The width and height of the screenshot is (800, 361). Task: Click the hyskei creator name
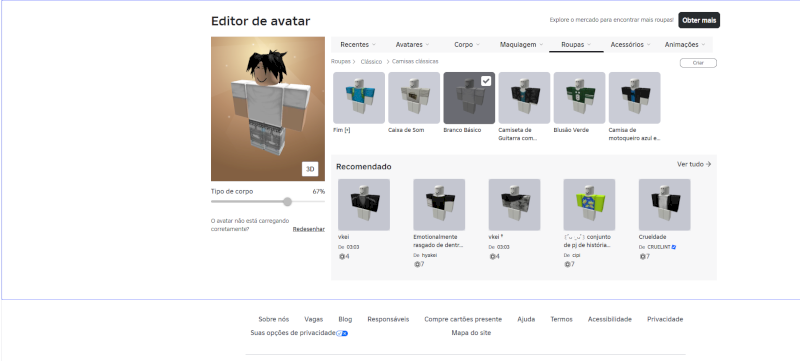coord(429,255)
